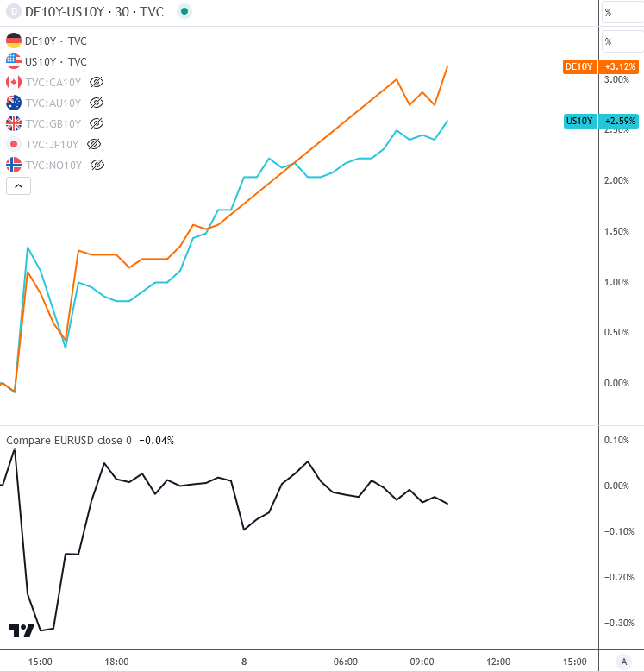Toggle visibility of TVC:NO10Y series
Viewport: 644px width, 671px height.
97,164
